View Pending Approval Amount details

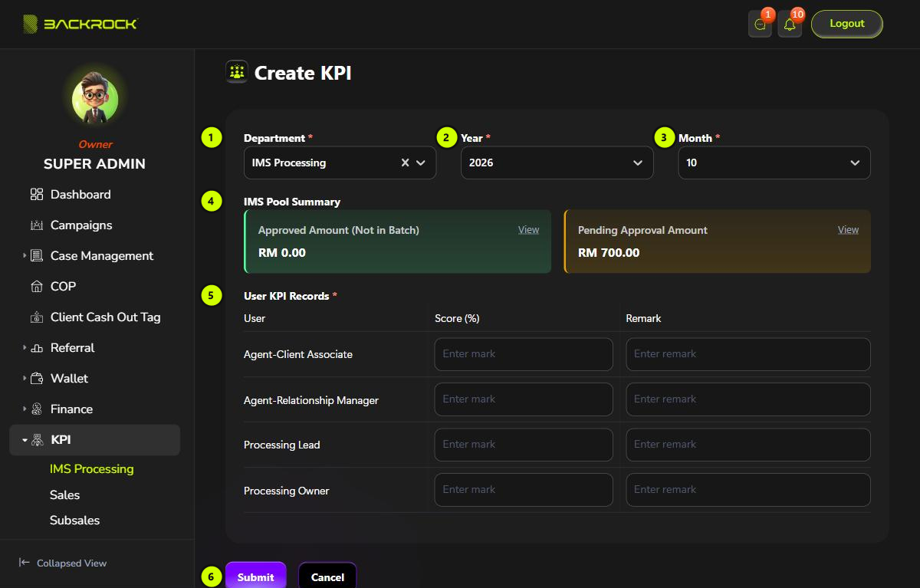coord(848,230)
